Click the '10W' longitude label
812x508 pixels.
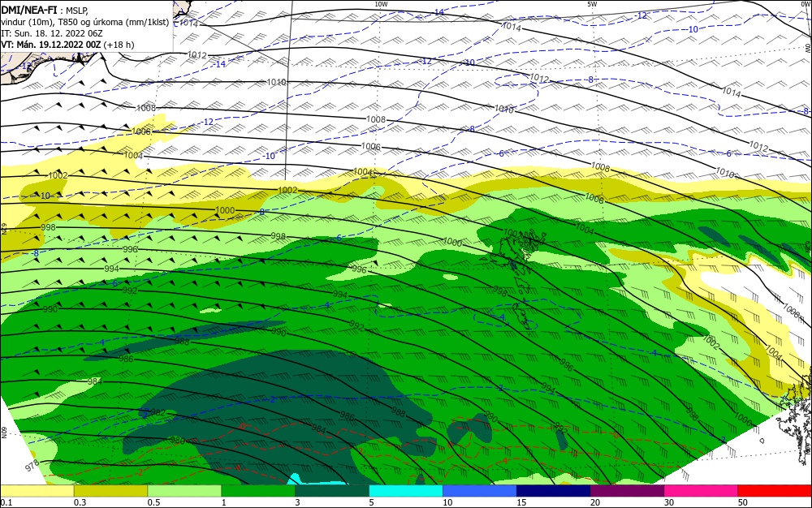(x=381, y=4)
